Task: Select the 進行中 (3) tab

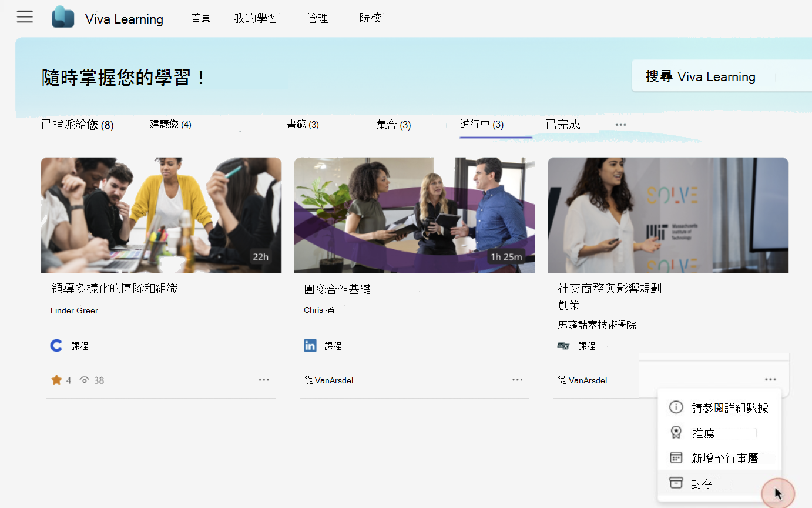Action: pos(482,125)
